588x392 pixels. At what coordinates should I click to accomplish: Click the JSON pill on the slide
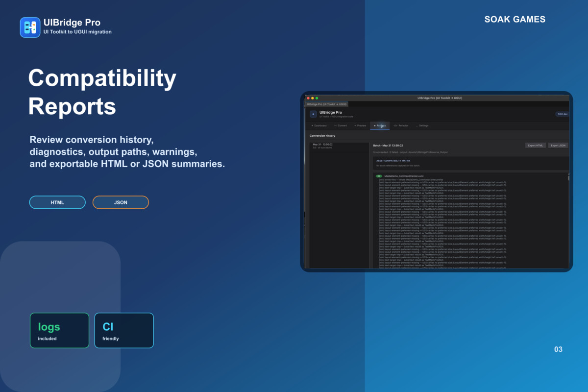[121, 202]
